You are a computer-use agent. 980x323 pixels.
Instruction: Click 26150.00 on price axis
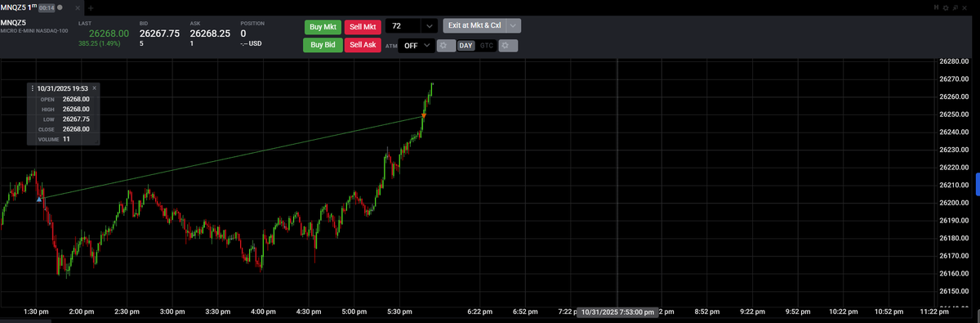click(954, 291)
